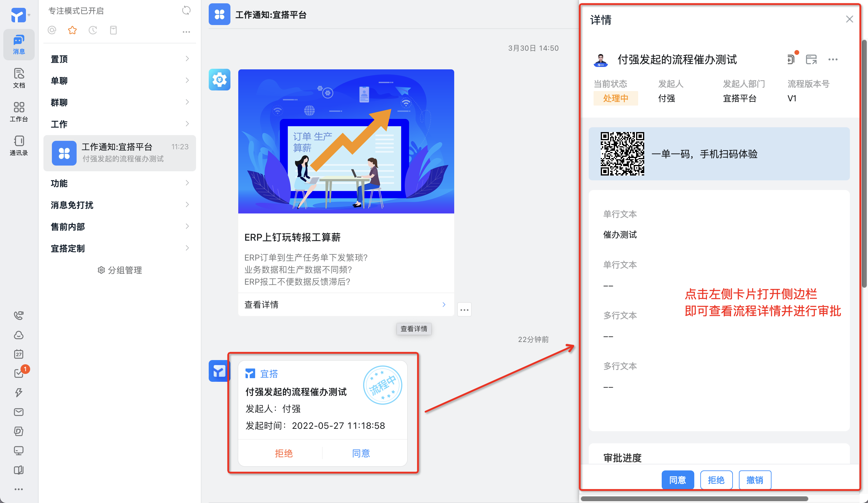This screenshot has width=868, height=503.
Task: Click the vertical scrollbar of details panel
Action: point(864,163)
